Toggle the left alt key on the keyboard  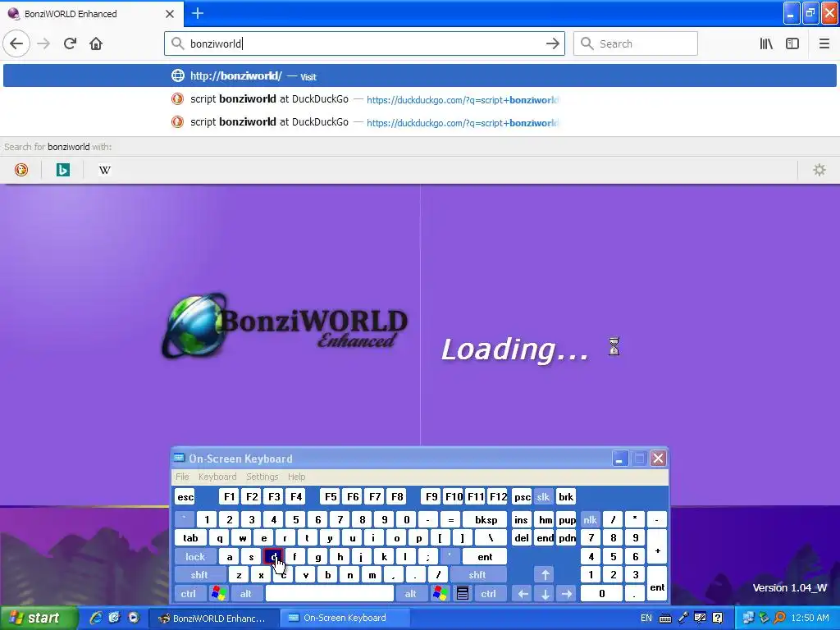coord(246,594)
